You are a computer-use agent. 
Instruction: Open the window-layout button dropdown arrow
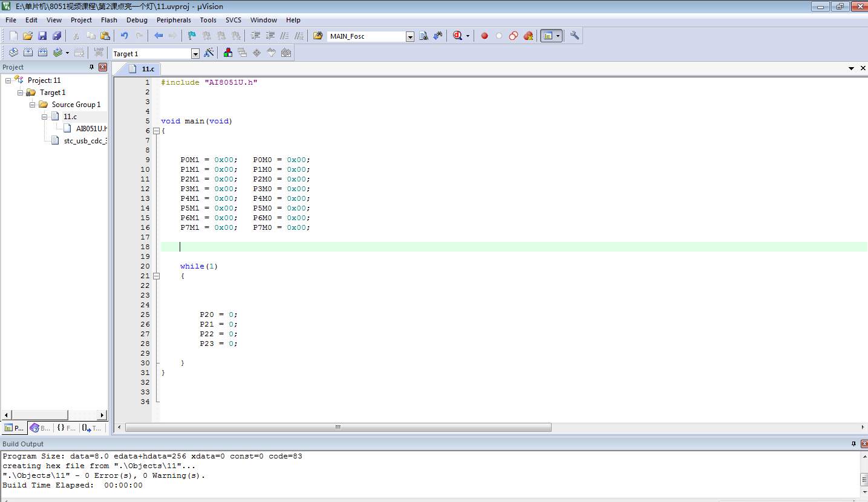point(558,36)
